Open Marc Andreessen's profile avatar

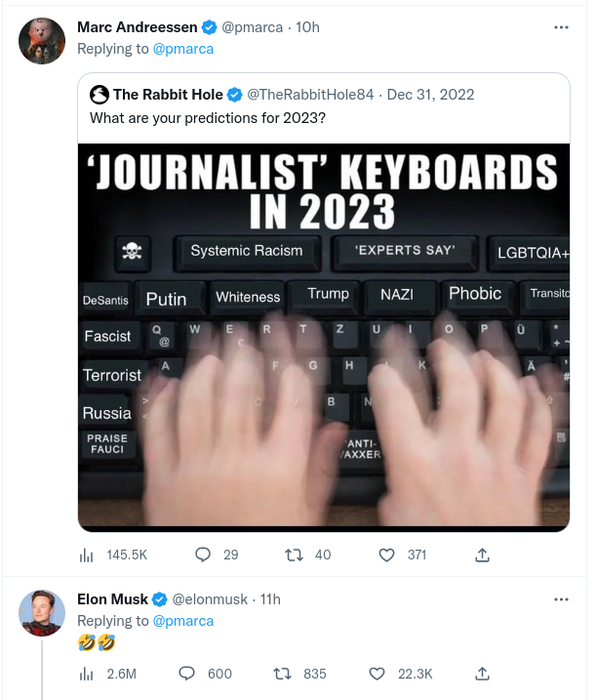pyautogui.click(x=43, y=41)
